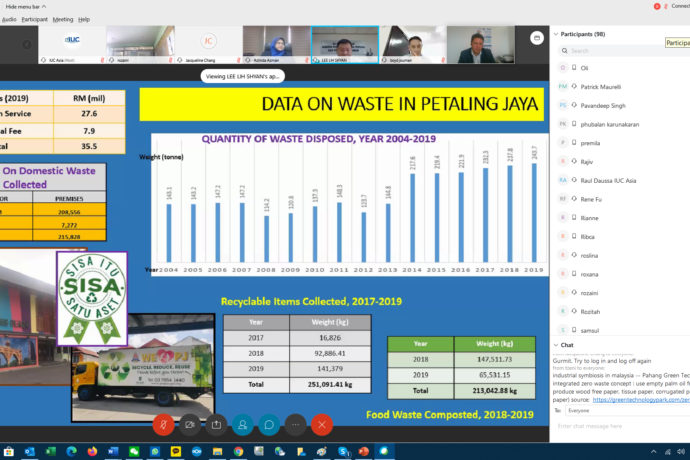Click the search magnifier icon in Participants
Image resolution: width=690 pixels, height=460 pixels.
[565, 51]
